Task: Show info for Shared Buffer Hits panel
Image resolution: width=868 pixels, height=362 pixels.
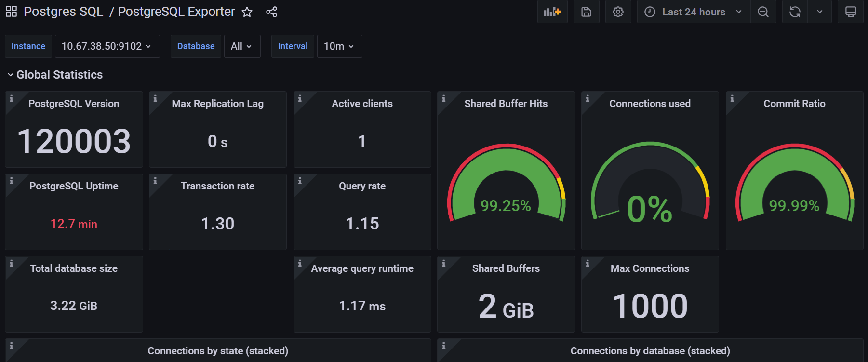Action: pyautogui.click(x=443, y=98)
